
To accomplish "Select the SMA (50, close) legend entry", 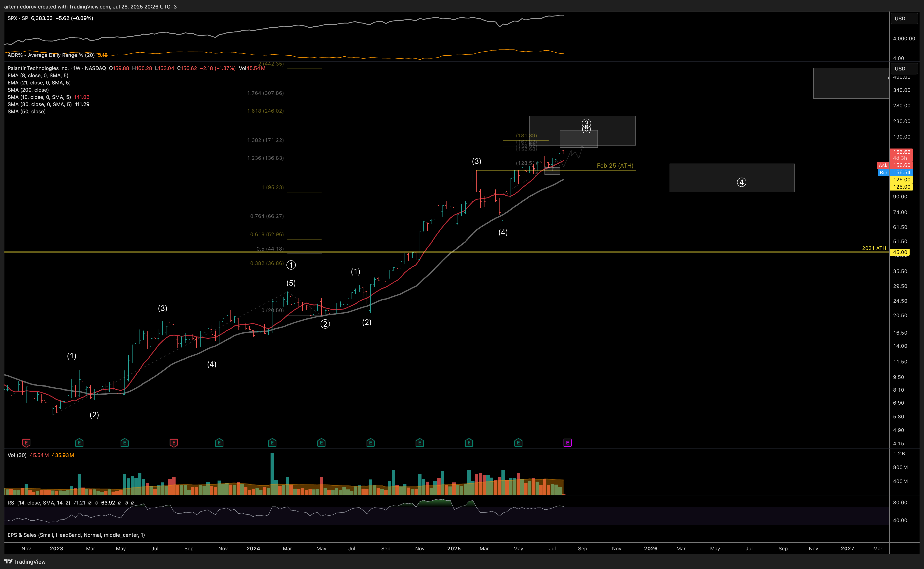I will 27,111.
